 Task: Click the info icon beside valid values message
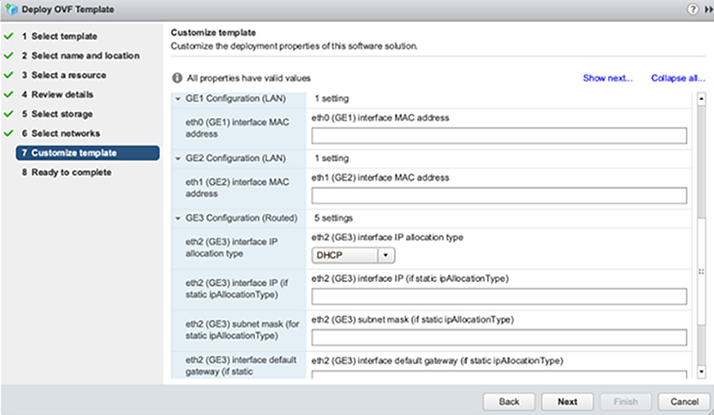177,78
